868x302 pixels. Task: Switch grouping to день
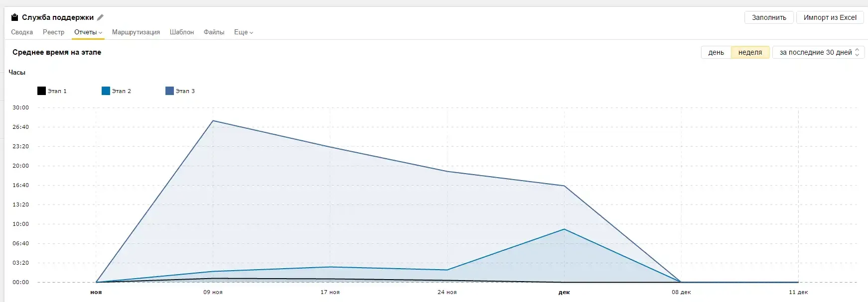pyautogui.click(x=716, y=52)
